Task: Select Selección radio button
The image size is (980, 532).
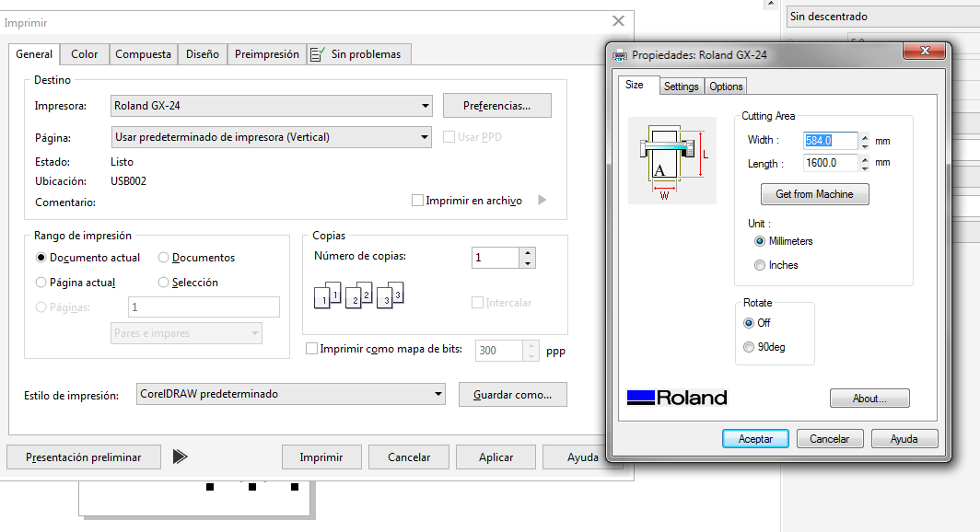Action: point(164,283)
